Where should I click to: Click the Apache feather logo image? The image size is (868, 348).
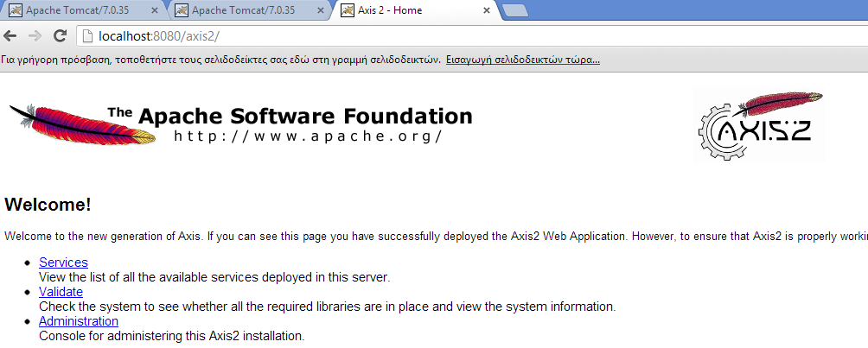tap(82, 125)
